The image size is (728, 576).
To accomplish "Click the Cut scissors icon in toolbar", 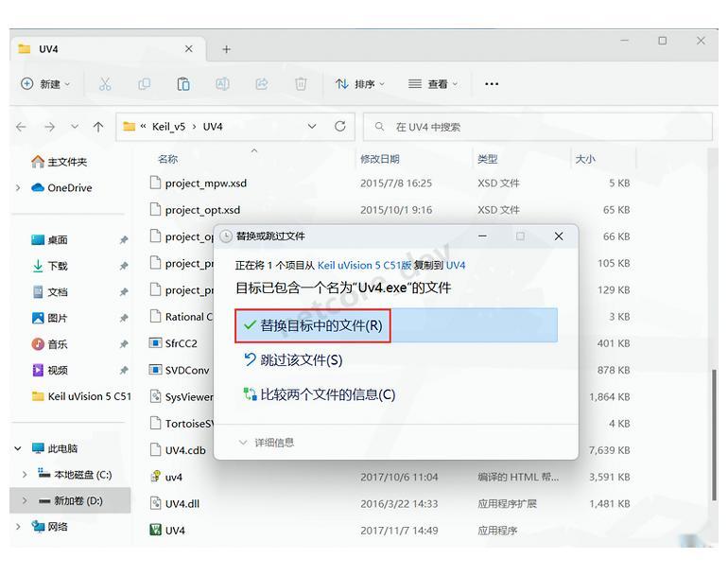I will click(105, 84).
